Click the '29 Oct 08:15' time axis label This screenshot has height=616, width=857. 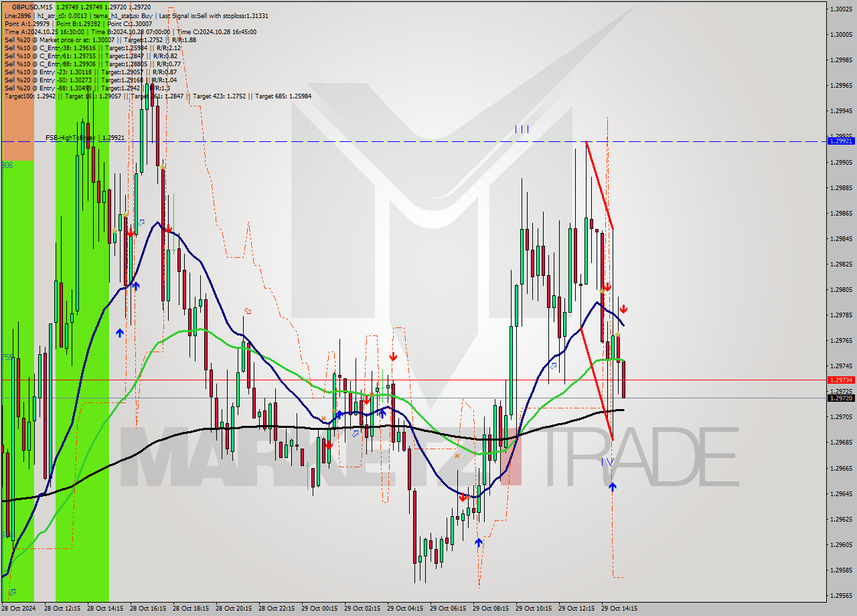coord(491,609)
